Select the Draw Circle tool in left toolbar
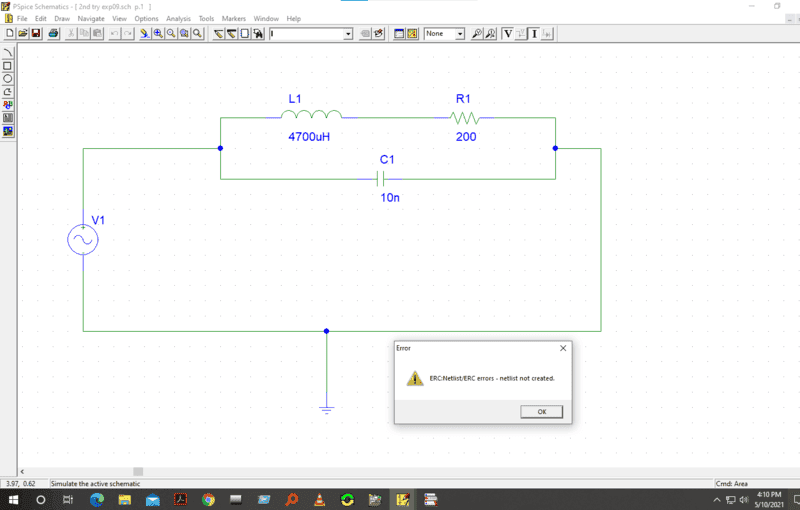800x510 pixels. [8, 78]
